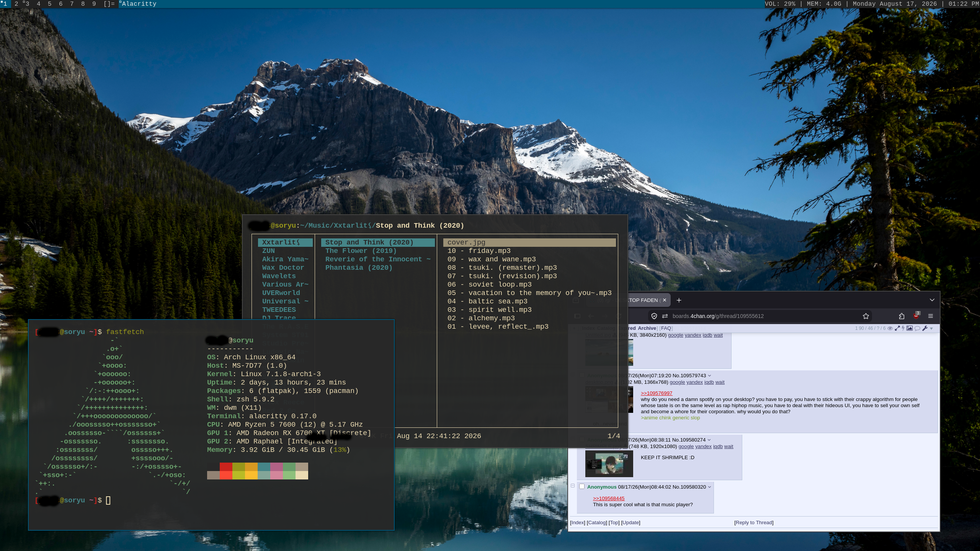Switch to dwm tag 5 in the top bar
Viewport: 980px width, 551px height.
[50, 4]
